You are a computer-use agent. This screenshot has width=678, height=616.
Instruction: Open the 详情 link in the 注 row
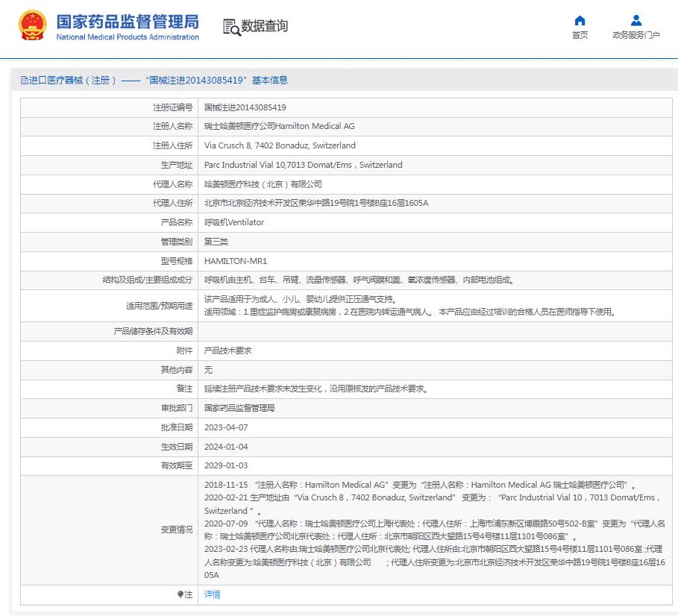(213, 594)
